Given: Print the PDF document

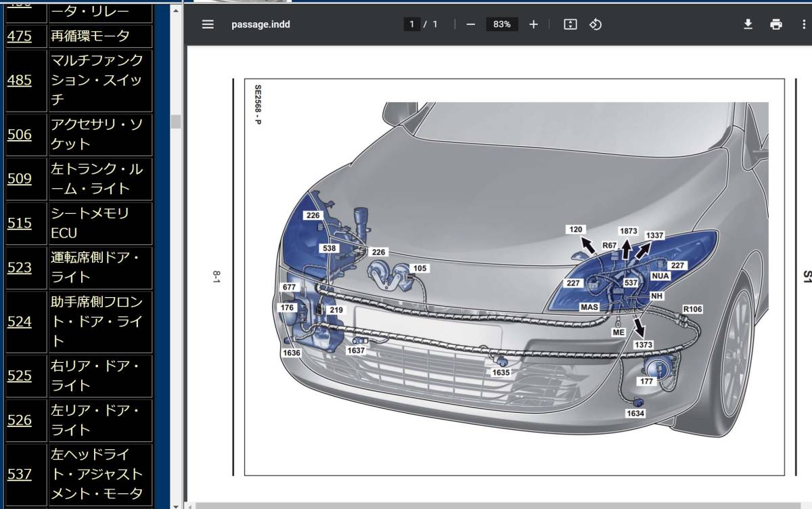Looking at the screenshot, I should click(x=775, y=24).
